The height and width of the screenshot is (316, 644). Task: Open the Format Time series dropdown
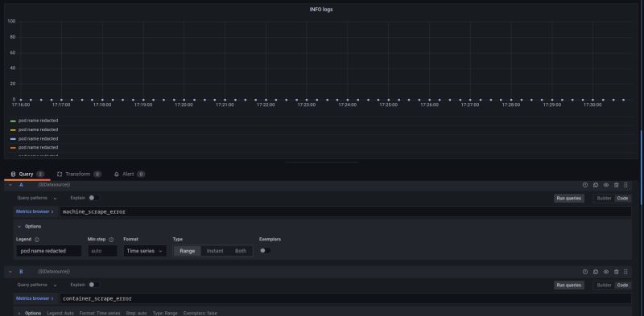point(145,251)
